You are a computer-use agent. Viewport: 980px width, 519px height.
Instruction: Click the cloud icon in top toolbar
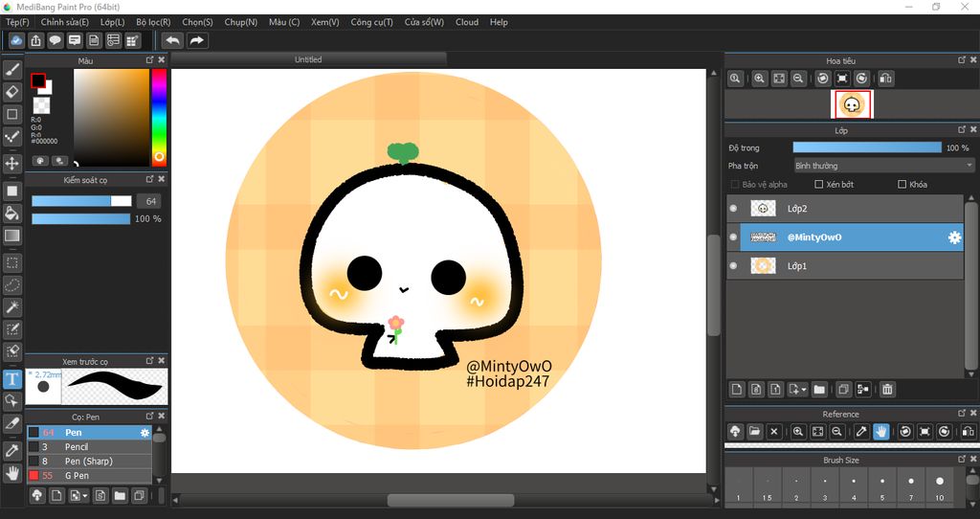(16, 40)
